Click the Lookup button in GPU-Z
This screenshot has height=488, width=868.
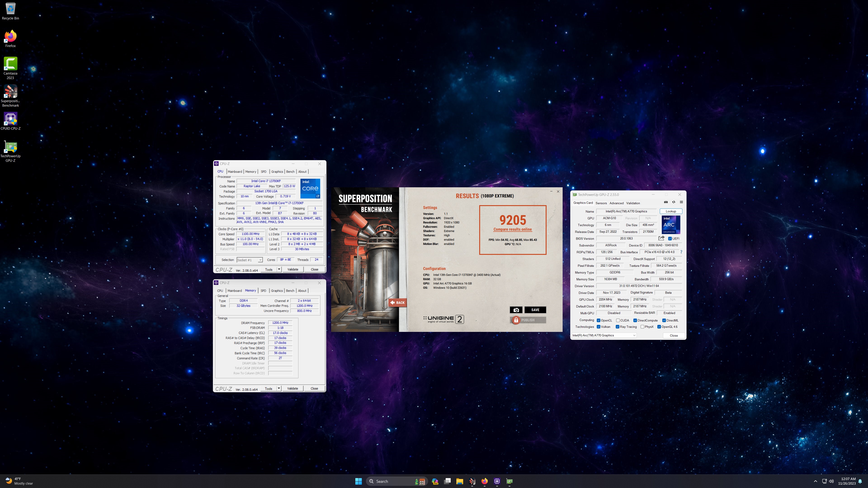tap(671, 211)
